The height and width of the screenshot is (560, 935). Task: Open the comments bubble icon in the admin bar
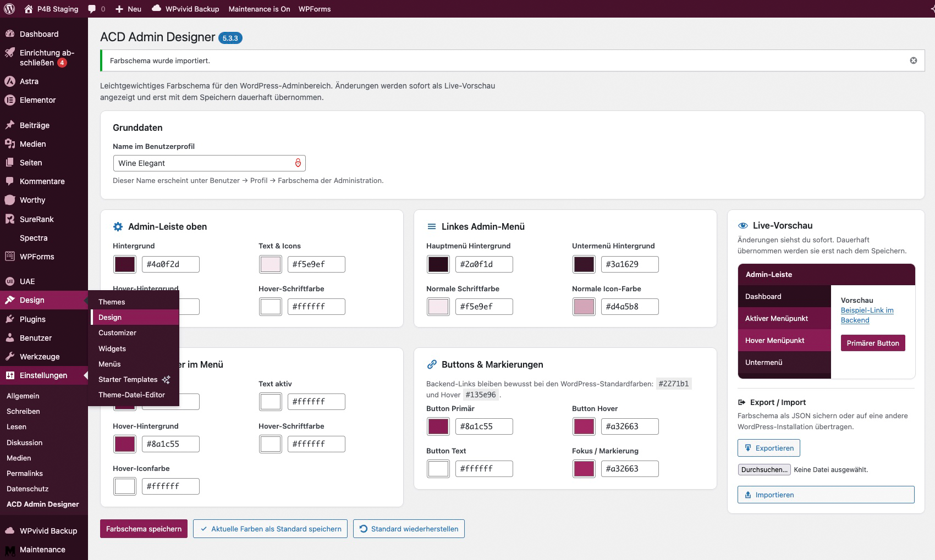pos(92,9)
